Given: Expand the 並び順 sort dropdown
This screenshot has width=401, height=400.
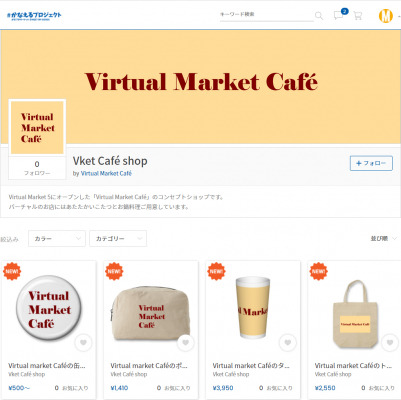Looking at the screenshot, I should [384, 238].
